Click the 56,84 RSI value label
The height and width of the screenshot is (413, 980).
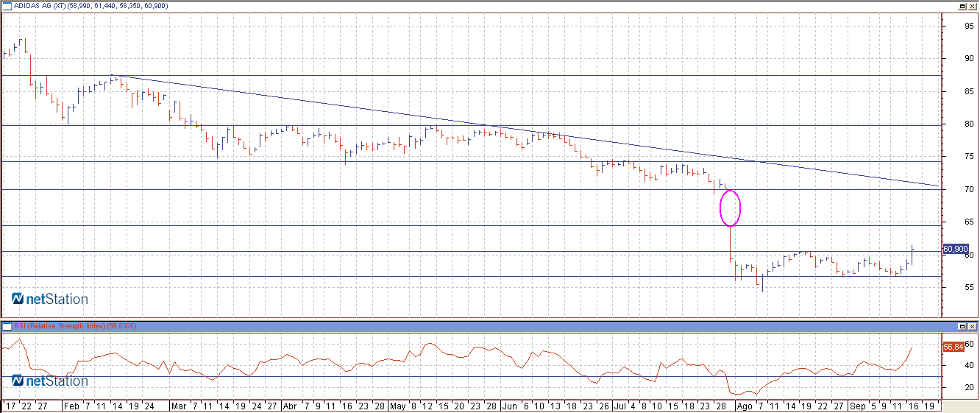coord(954,347)
